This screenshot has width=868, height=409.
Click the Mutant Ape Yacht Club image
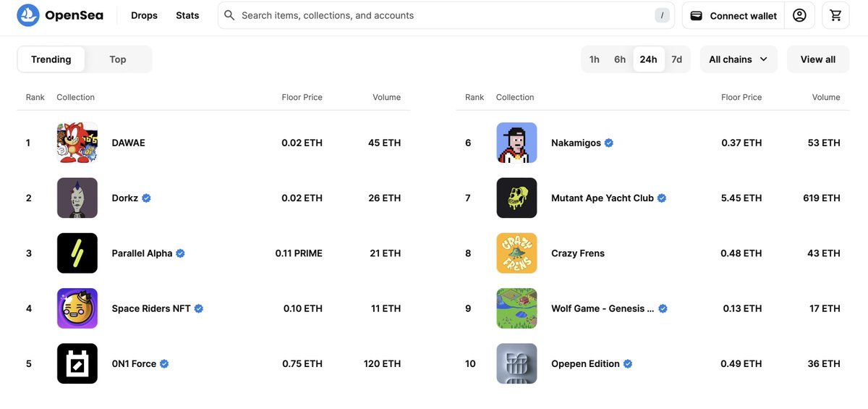pyautogui.click(x=516, y=198)
